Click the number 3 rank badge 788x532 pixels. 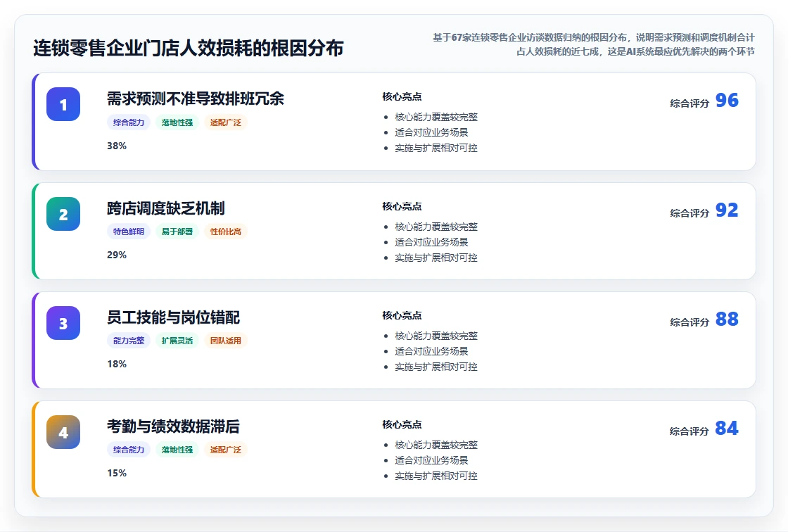tap(63, 323)
